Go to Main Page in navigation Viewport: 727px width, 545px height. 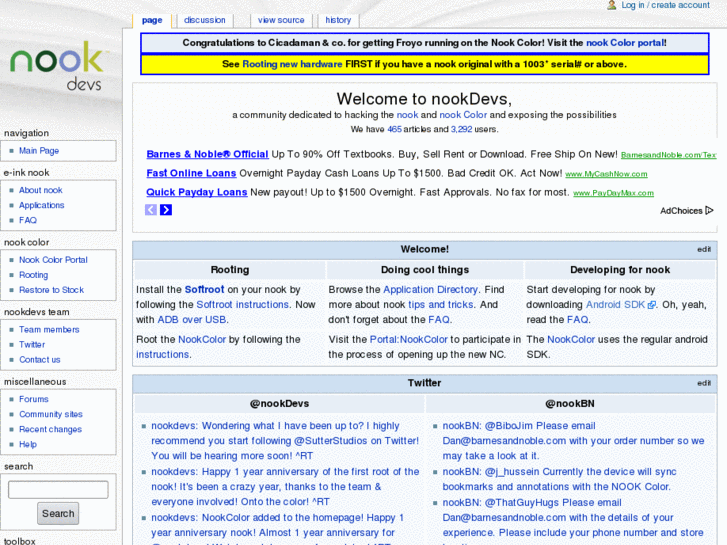coord(39,151)
